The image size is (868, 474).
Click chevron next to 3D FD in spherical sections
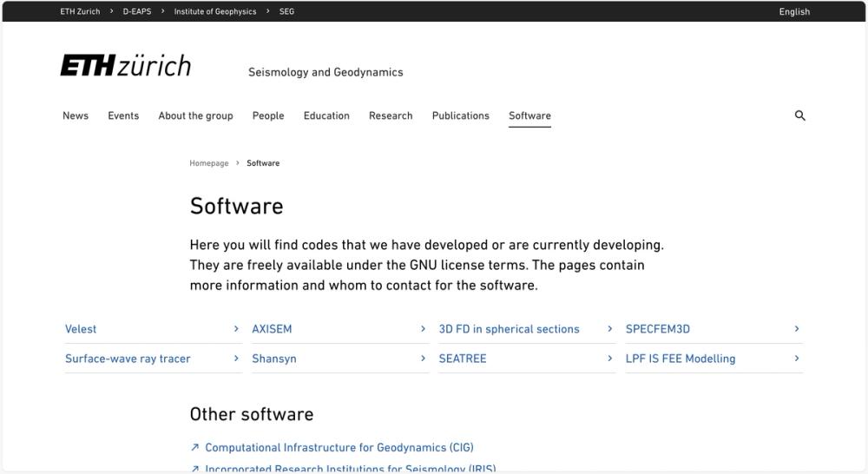[x=610, y=329]
